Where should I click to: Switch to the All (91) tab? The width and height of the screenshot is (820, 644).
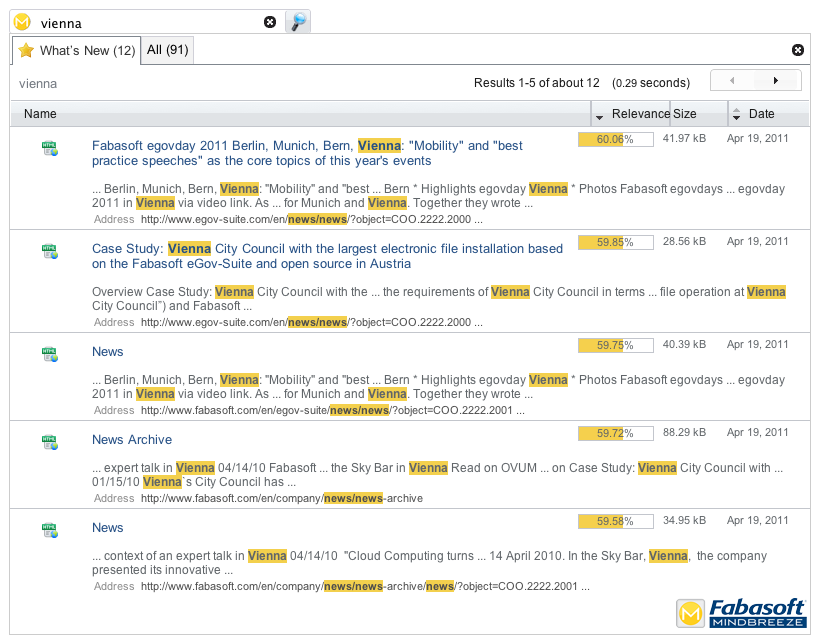click(x=167, y=50)
